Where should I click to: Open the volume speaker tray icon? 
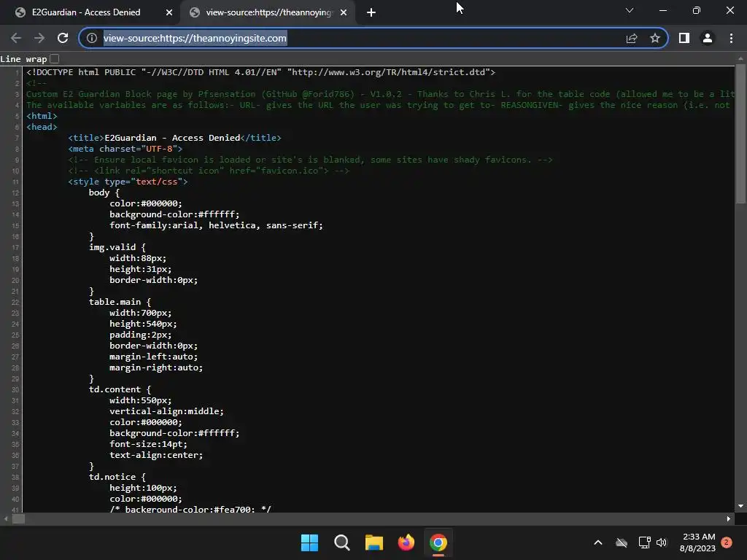662,542
